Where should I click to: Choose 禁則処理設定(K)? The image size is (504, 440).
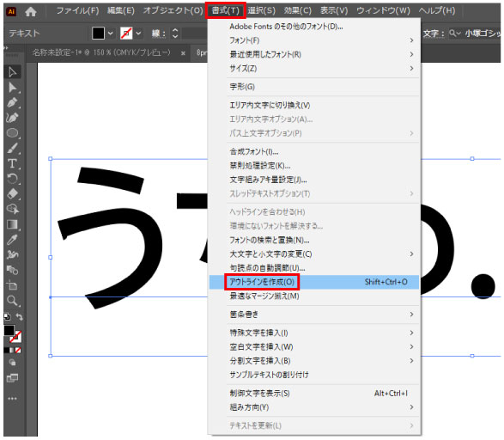(314, 166)
